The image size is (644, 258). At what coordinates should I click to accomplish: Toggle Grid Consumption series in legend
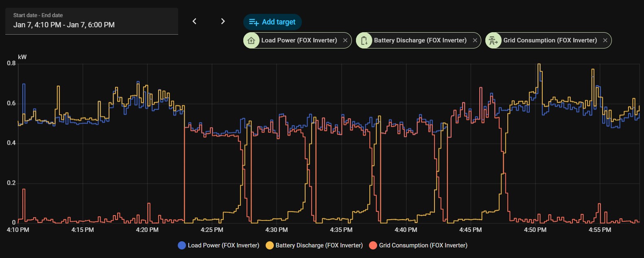(x=423, y=245)
